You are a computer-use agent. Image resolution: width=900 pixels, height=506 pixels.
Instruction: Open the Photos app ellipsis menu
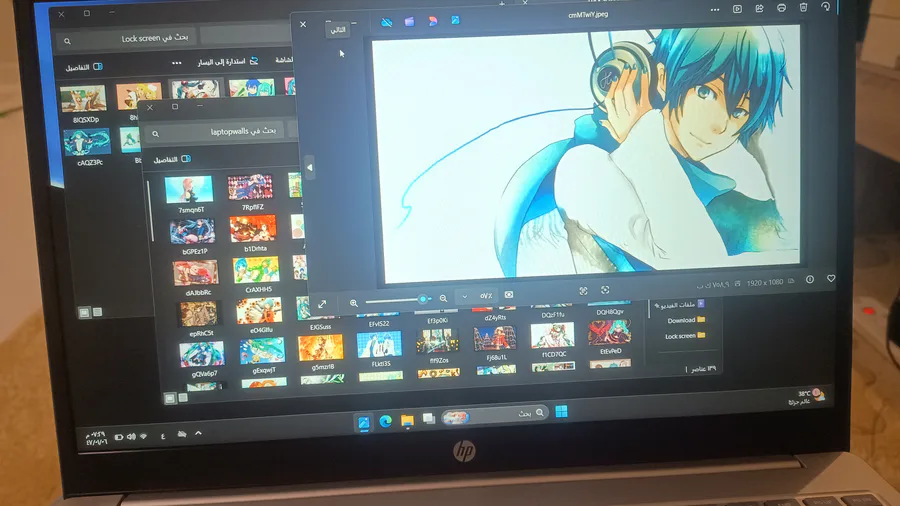click(715, 9)
